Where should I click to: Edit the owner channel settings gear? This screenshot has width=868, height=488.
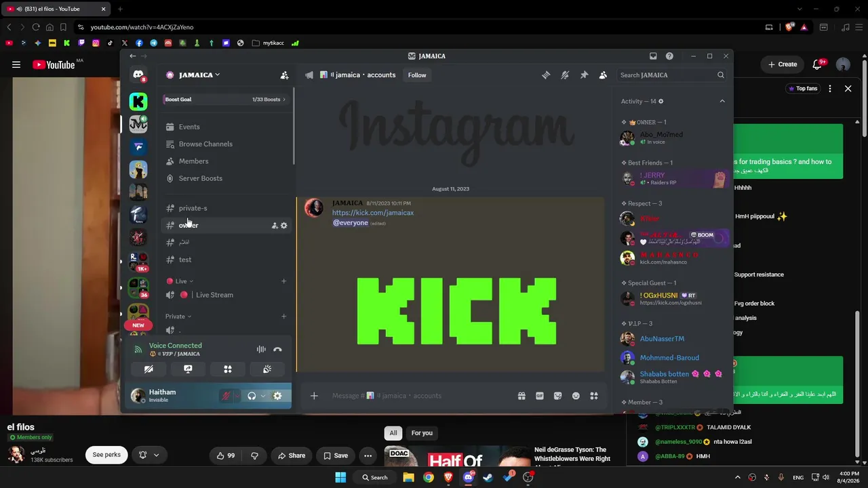point(284,226)
